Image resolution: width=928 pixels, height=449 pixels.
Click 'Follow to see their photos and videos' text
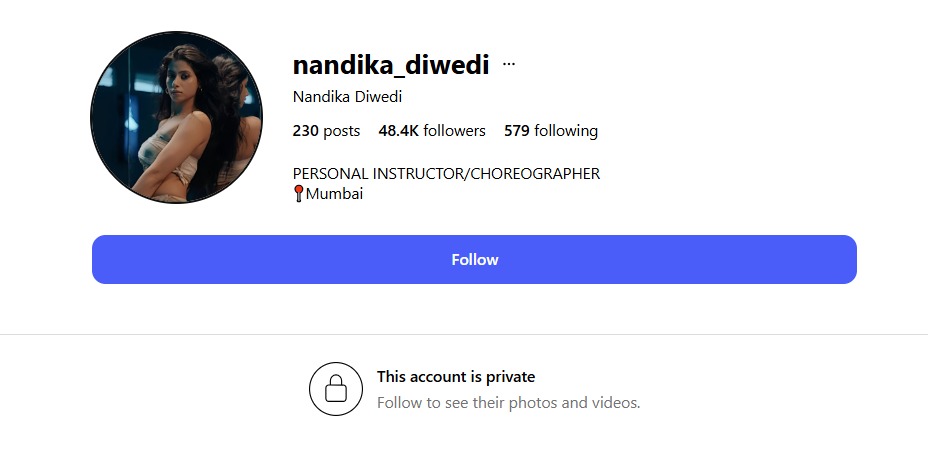tap(508, 403)
